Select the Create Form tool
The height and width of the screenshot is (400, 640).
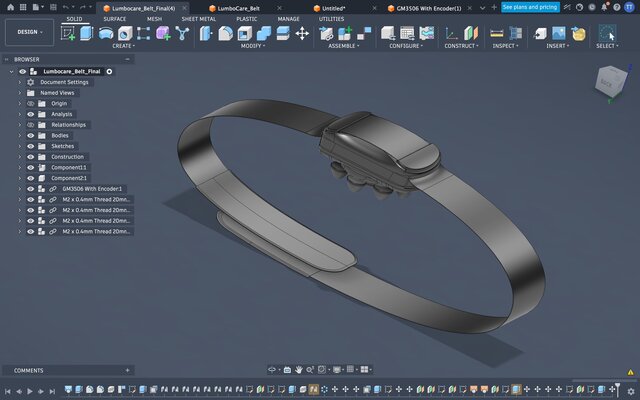(163, 33)
